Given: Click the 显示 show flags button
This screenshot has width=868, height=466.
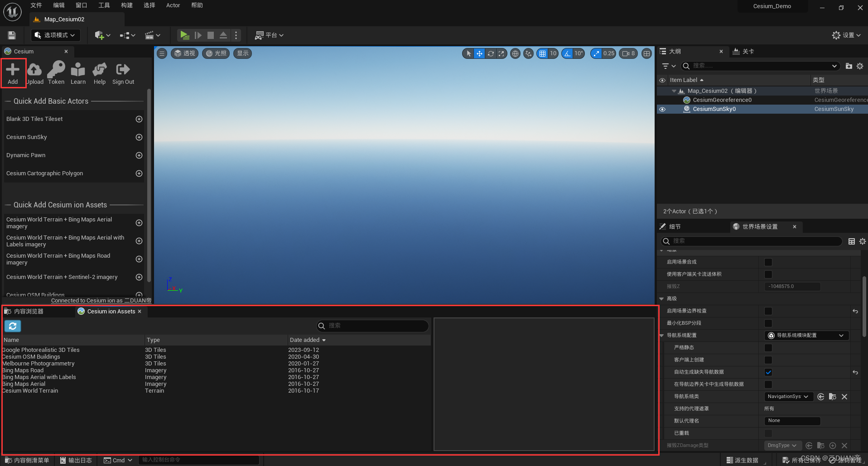Looking at the screenshot, I should click(243, 53).
